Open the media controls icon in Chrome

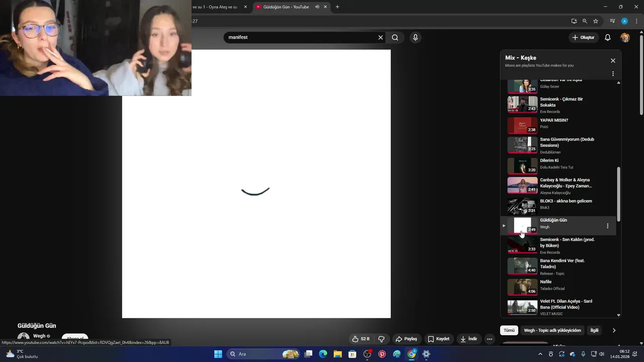click(612, 21)
